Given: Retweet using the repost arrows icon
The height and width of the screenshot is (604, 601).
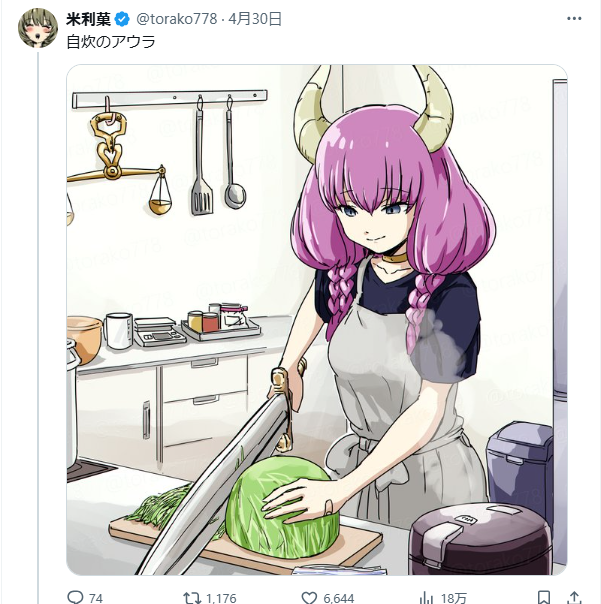Looking at the screenshot, I should point(192,598).
